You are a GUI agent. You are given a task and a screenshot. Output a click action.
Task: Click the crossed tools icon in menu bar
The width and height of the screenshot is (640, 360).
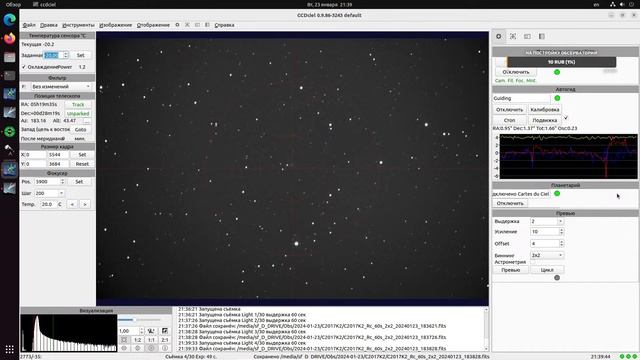(x=187, y=25)
